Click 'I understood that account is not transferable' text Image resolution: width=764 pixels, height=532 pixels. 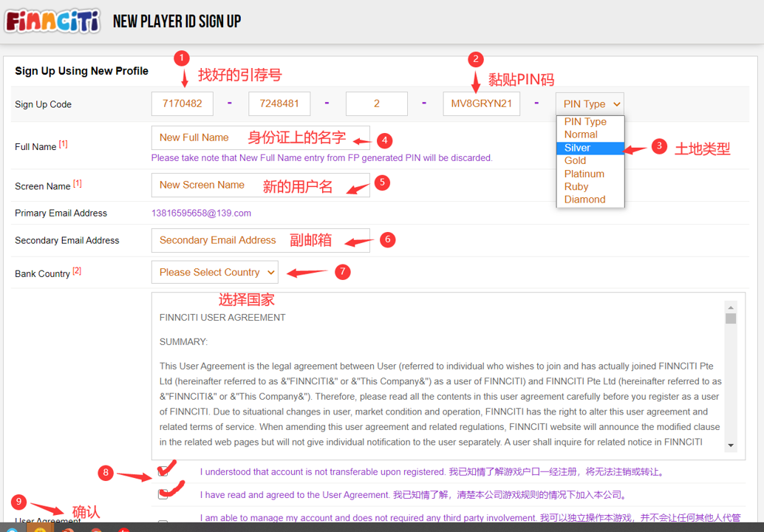(433, 472)
